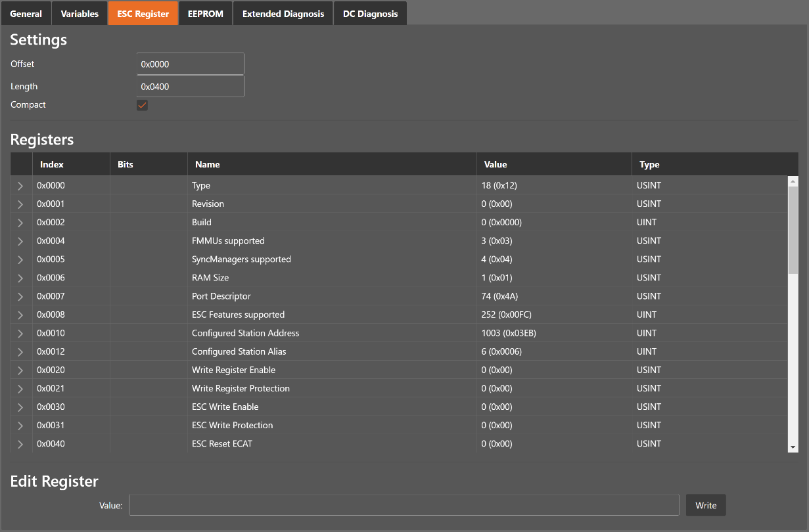This screenshot has height=532, width=809.
Task: Expand the ESC Reset ECAT row
Action: (20, 444)
